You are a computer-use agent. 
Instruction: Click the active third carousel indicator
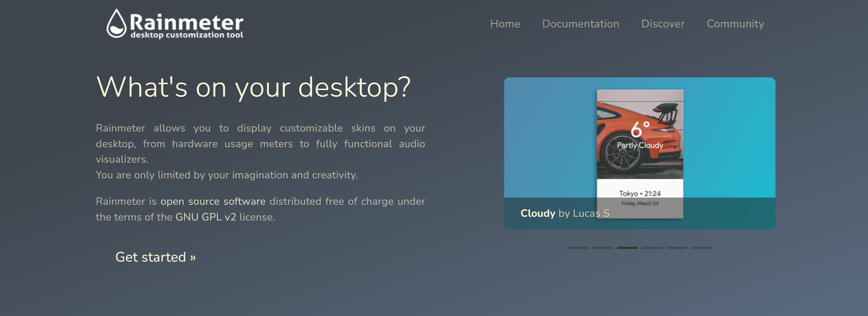coord(627,248)
